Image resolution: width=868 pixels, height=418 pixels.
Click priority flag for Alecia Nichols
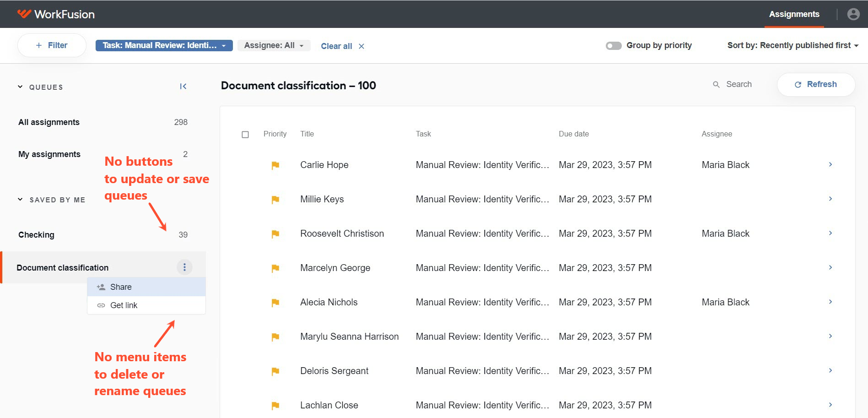coord(275,303)
